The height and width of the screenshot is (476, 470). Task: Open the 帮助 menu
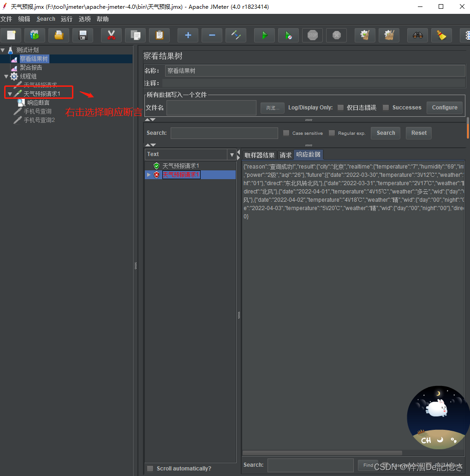tap(102, 19)
